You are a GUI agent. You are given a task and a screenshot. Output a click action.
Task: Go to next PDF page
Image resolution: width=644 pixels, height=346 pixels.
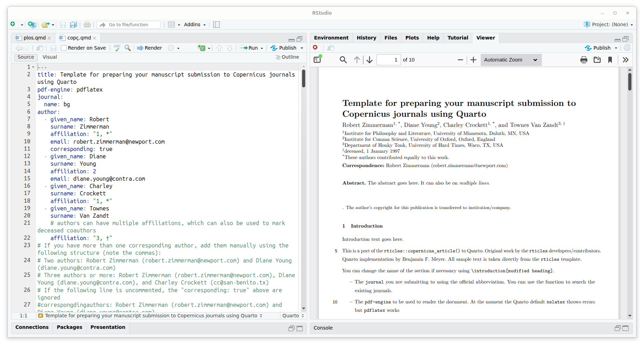tap(370, 60)
